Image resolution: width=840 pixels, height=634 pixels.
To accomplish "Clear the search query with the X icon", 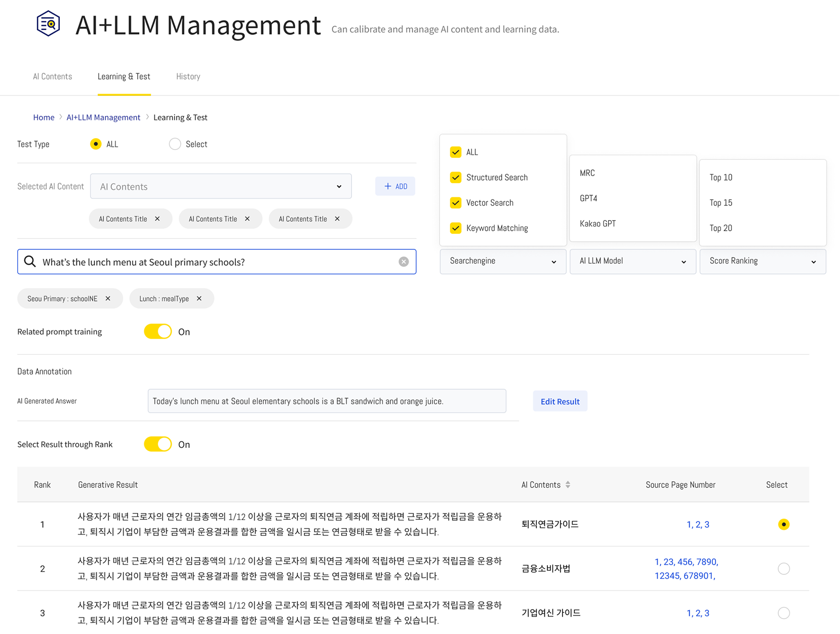I will point(404,262).
